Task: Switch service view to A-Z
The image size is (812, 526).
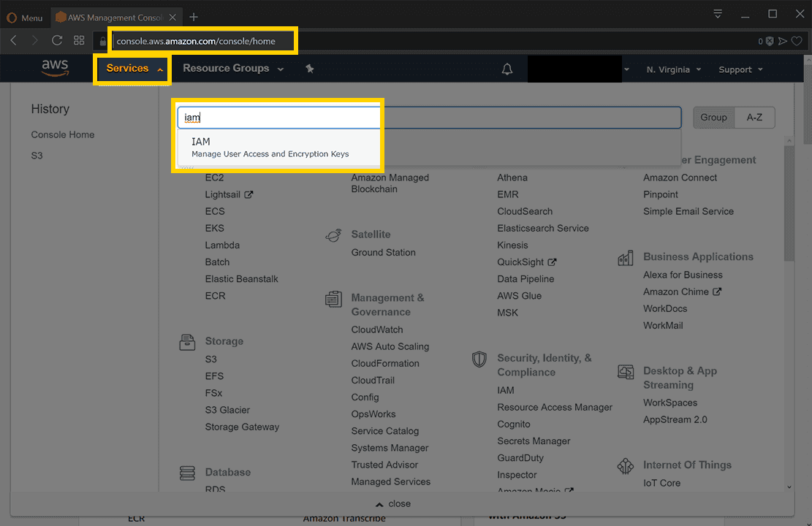Action: point(754,117)
